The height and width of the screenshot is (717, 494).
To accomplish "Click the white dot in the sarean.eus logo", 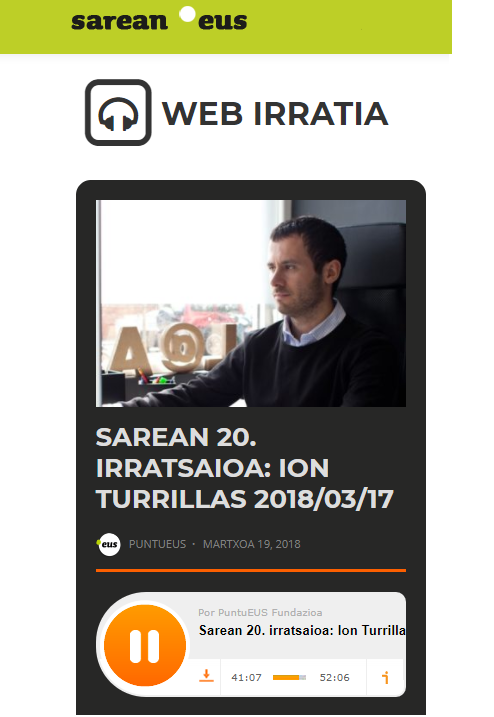I will (x=187, y=14).
